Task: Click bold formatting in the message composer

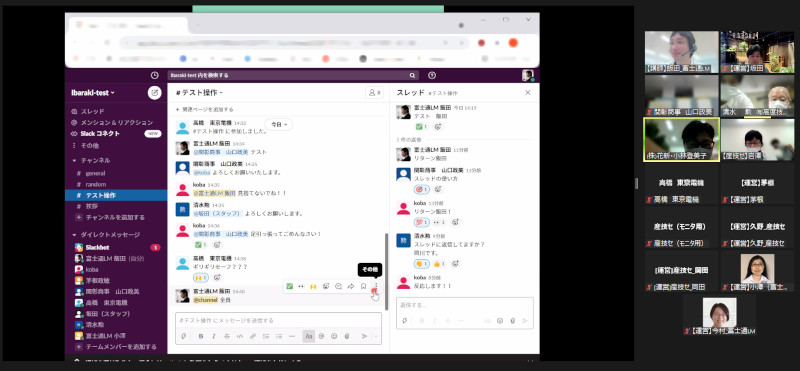Action: tap(201, 336)
